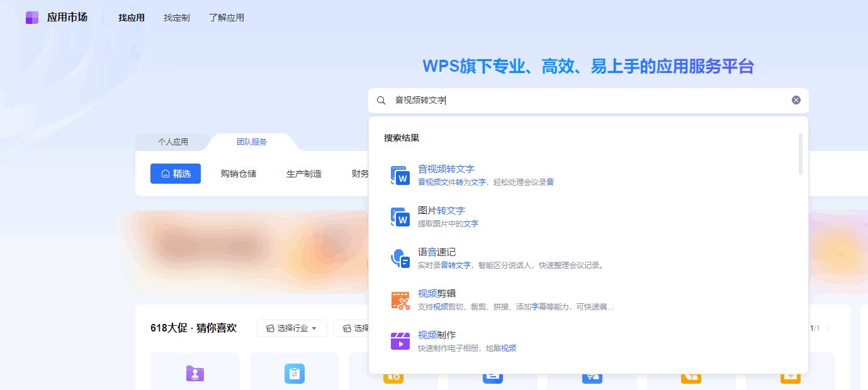The width and height of the screenshot is (868, 390).
Task: Click description 提取图片中的文字
Action: click(x=448, y=224)
